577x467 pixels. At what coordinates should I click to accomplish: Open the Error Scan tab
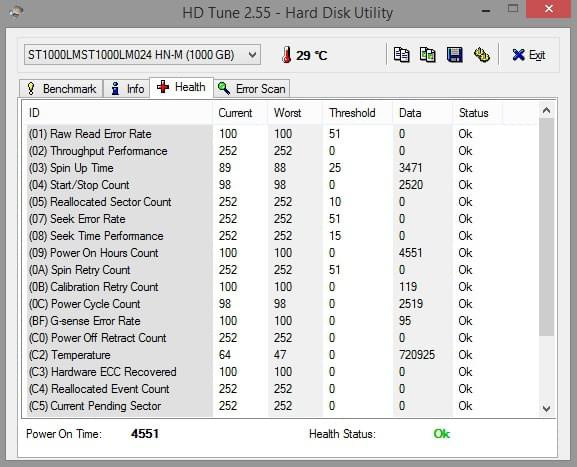click(252, 89)
